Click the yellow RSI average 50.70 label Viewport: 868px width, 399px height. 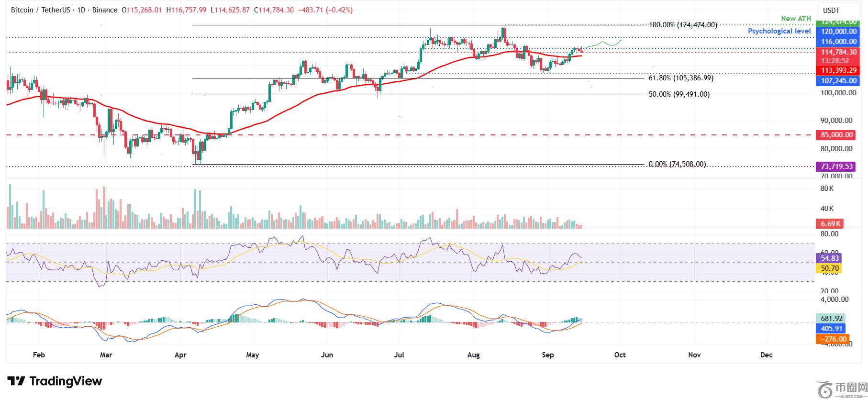tap(828, 268)
